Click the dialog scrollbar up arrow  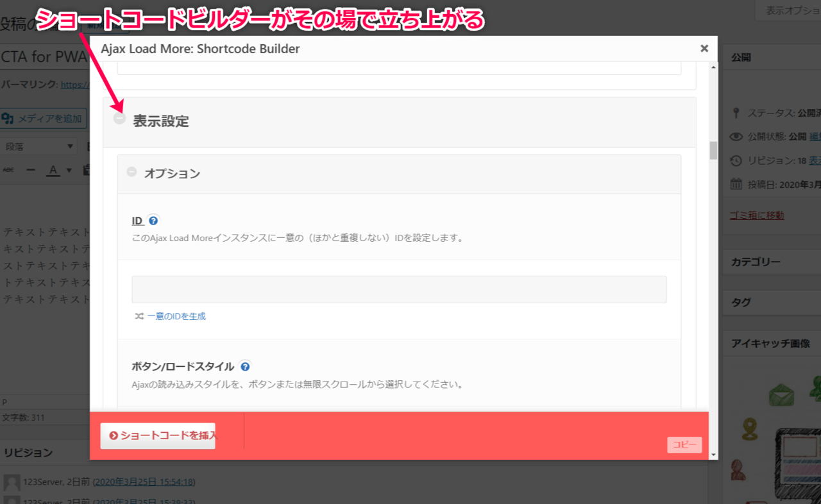point(713,67)
